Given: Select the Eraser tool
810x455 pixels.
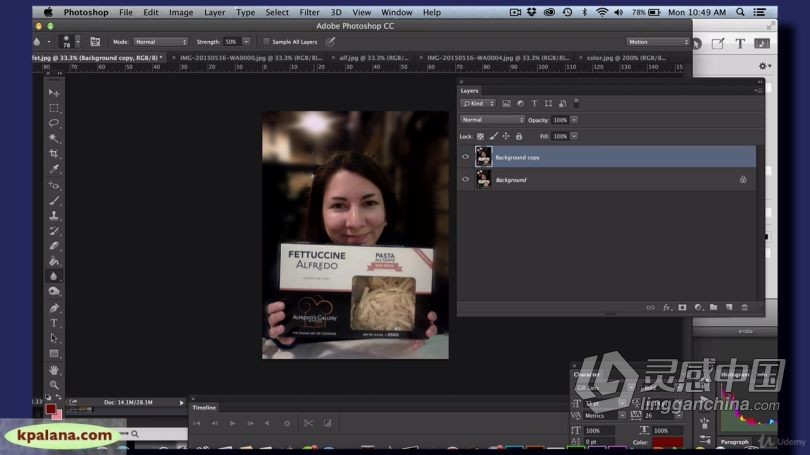Looking at the screenshot, I should (54, 246).
